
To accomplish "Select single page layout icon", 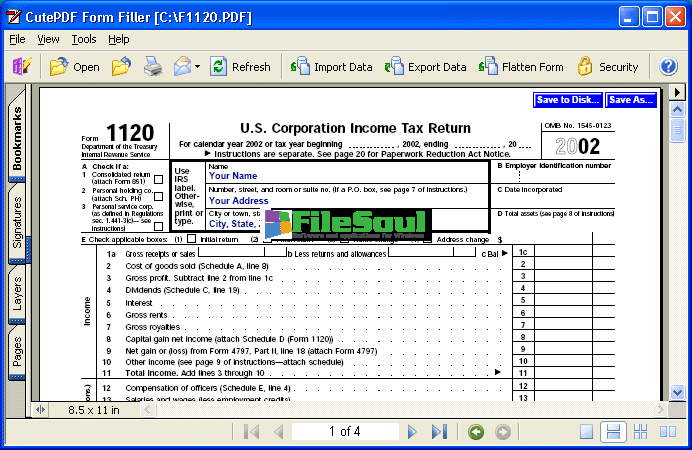I will click(x=587, y=431).
